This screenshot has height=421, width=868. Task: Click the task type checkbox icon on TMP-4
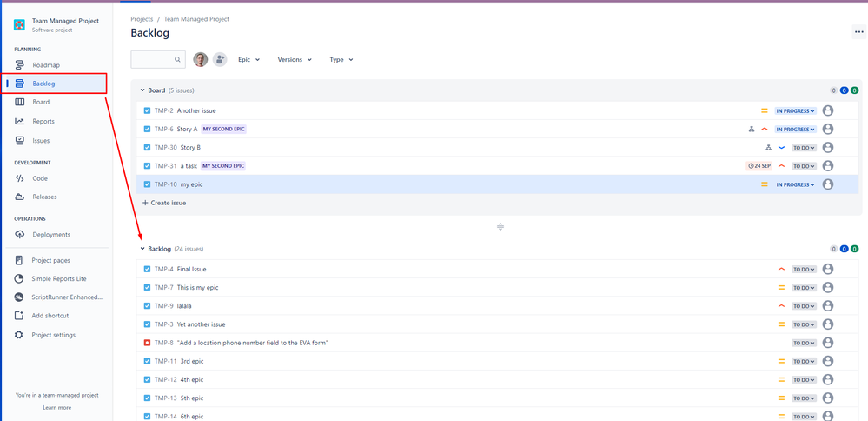pos(147,270)
